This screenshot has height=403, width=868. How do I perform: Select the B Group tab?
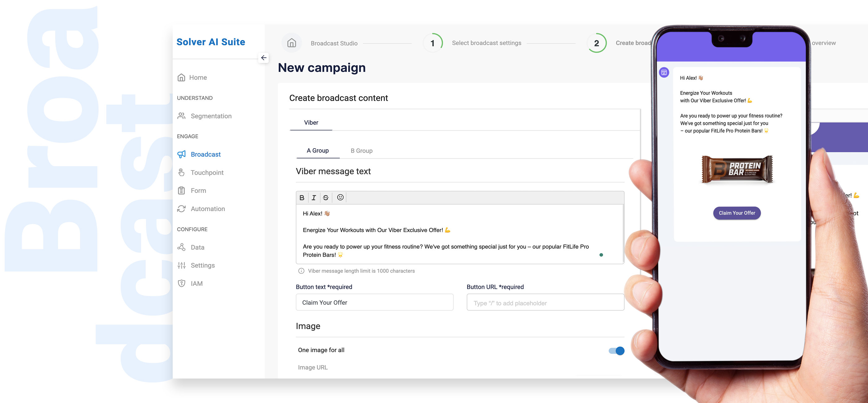pyautogui.click(x=361, y=151)
